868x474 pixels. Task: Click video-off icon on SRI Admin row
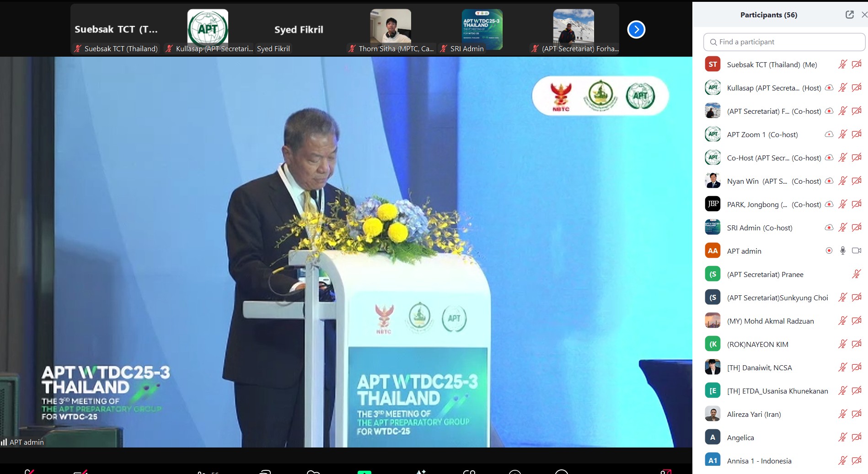click(x=857, y=228)
